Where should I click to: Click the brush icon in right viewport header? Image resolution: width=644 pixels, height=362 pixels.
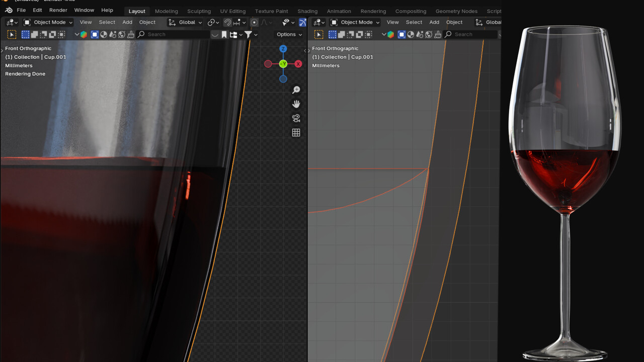point(438,34)
